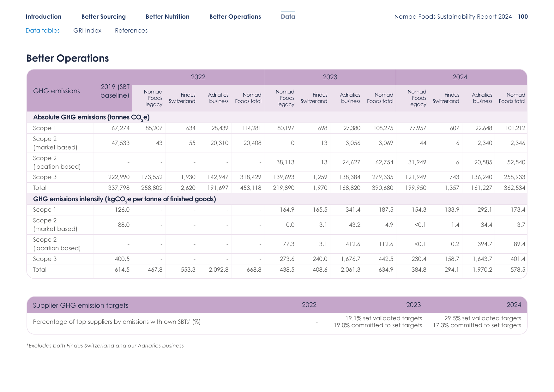This screenshot has height=392, width=554.
Task: Select intensity baseline value 126.0
Action: [122, 210]
